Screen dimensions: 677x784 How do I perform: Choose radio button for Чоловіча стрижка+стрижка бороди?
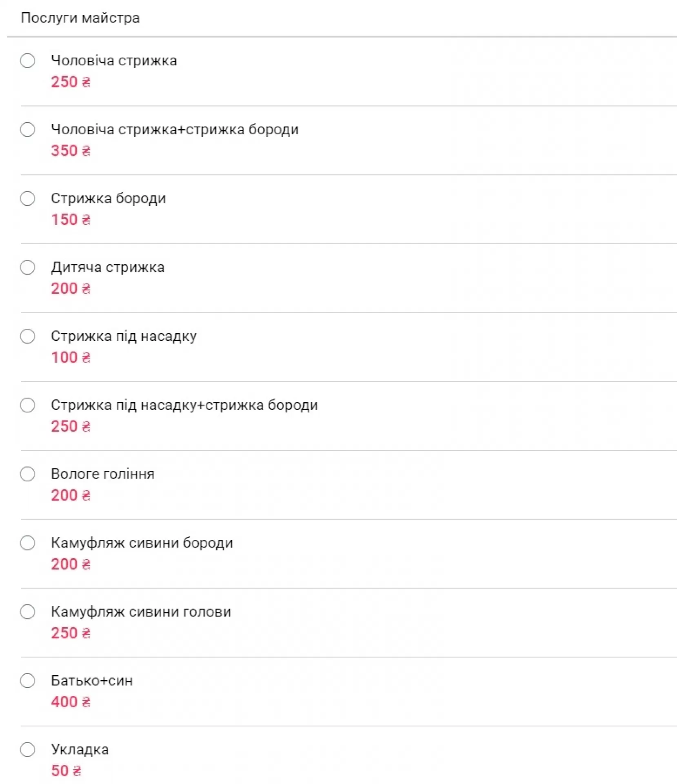tap(27, 130)
